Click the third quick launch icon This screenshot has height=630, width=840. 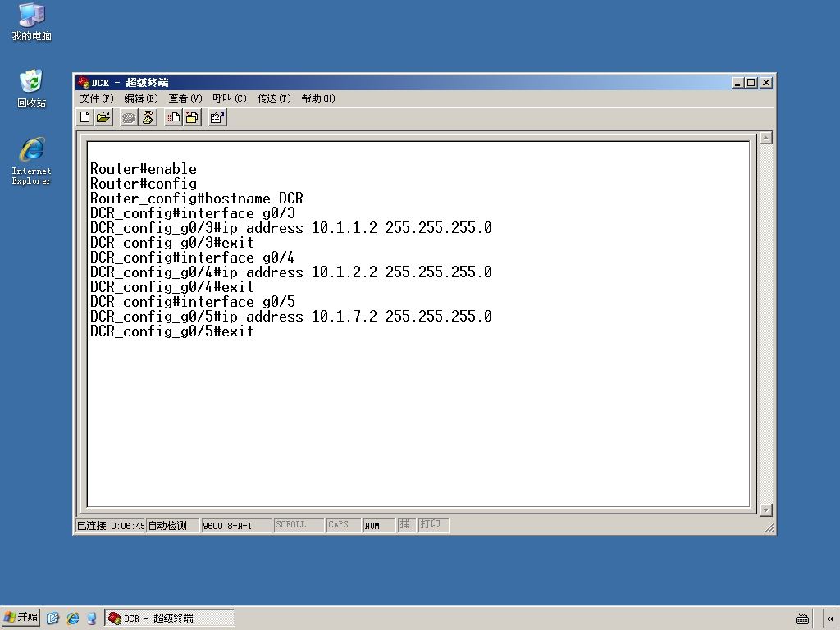92,619
